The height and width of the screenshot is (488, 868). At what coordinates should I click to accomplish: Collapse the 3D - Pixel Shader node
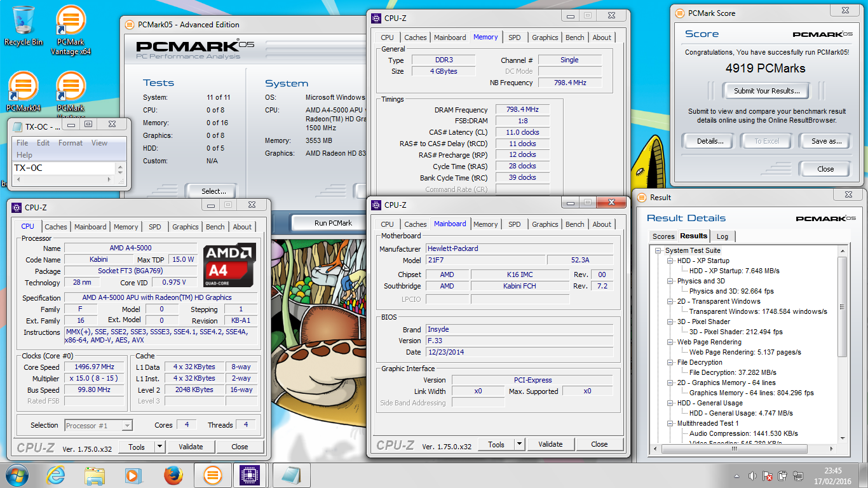pyautogui.click(x=670, y=322)
